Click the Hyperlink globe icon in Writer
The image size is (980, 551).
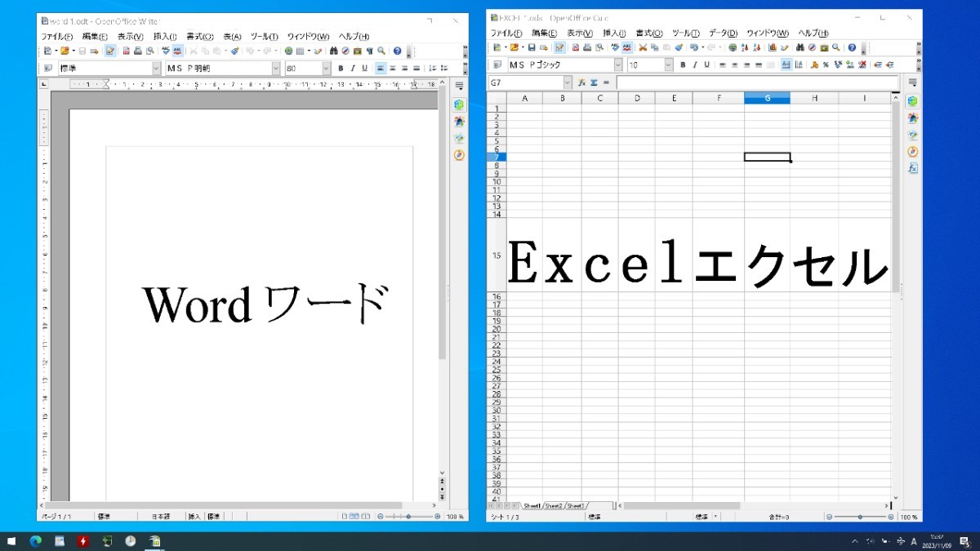point(288,51)
